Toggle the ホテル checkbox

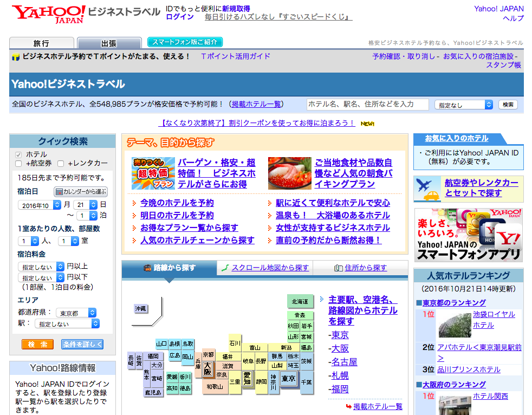[x=18, y=155]
